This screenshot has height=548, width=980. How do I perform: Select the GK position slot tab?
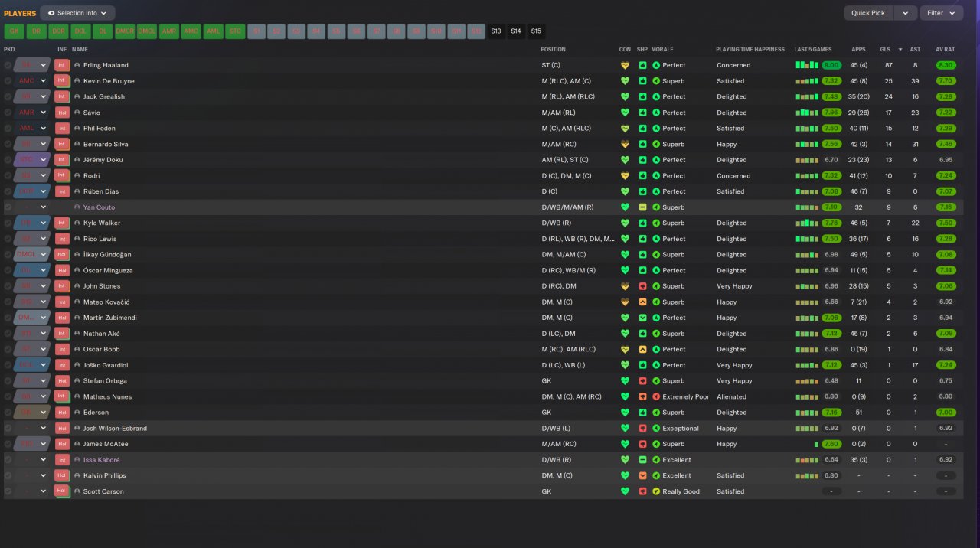(14, 31)
